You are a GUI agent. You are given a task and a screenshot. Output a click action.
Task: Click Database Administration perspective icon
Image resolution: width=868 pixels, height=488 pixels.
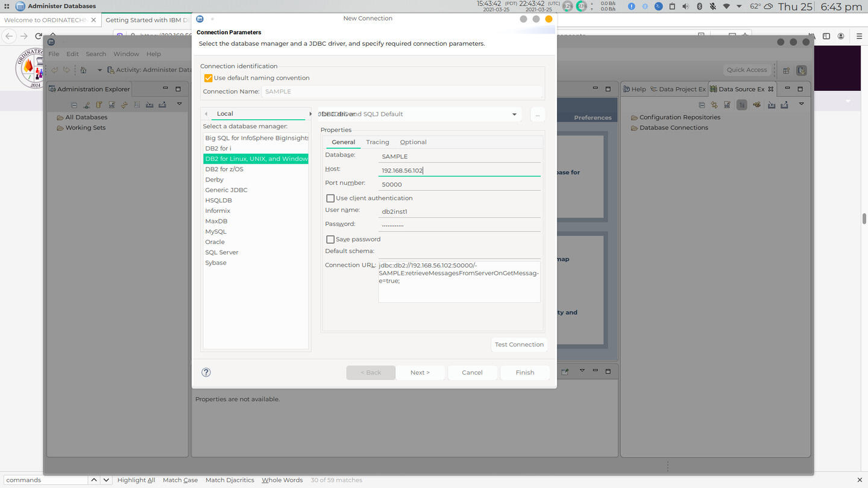[801, 70]
